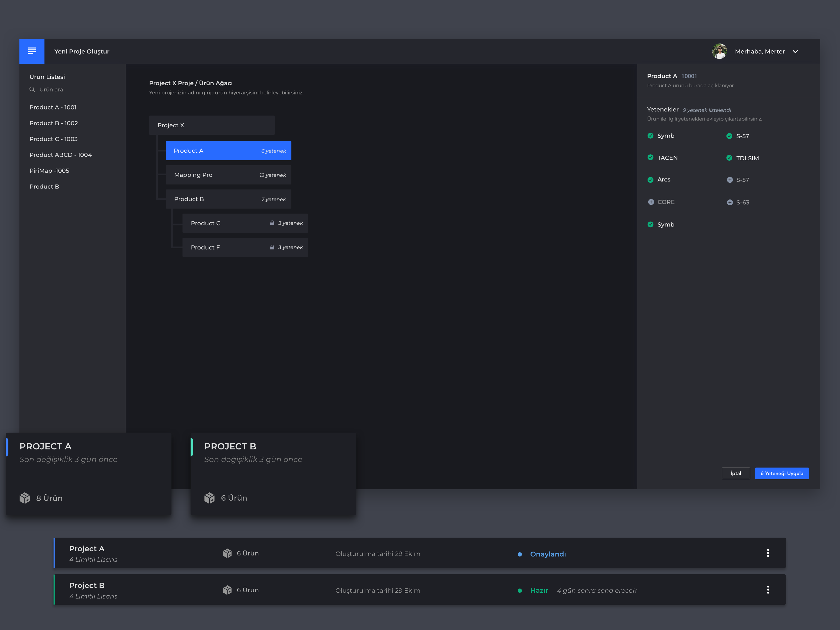Add the unchecked S-57 capability
This screenshot has height=630, width=840.
(729, 180)
